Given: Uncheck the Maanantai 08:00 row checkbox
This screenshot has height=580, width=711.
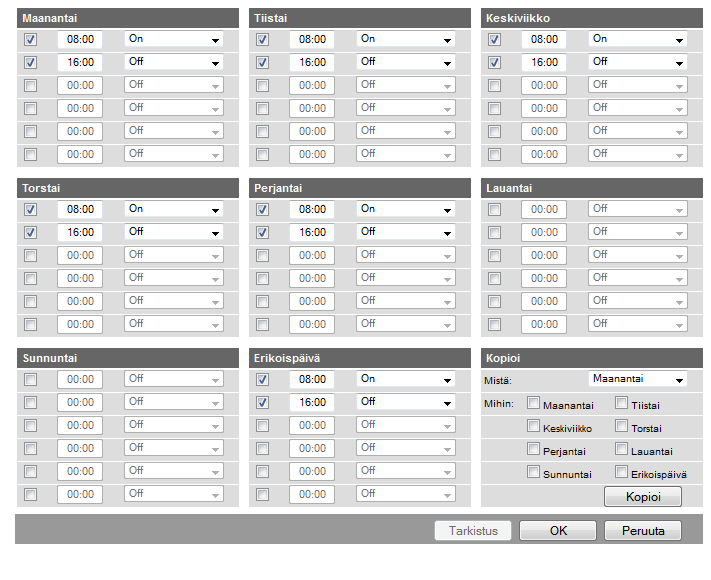Looking at the screenshot, I should pos(30,39).
